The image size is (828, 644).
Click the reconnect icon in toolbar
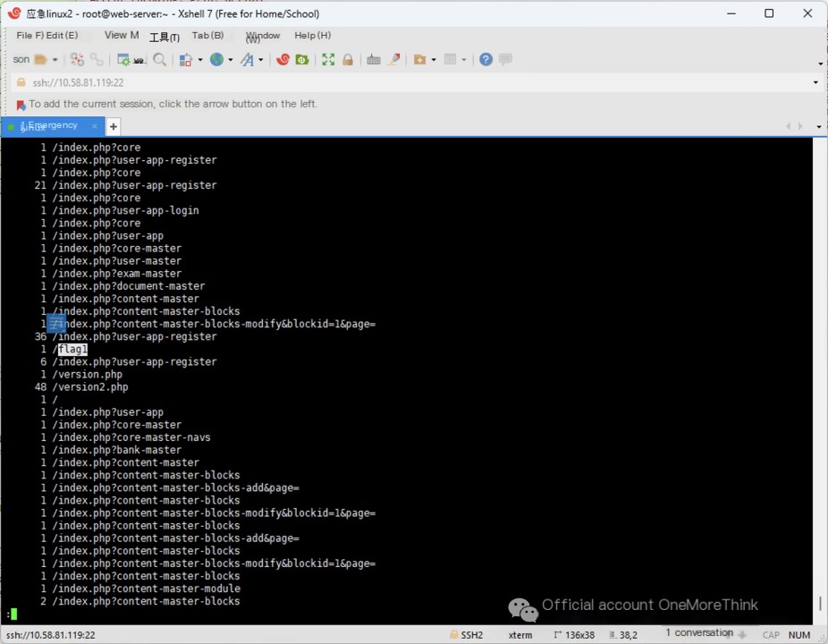point(77,60)
